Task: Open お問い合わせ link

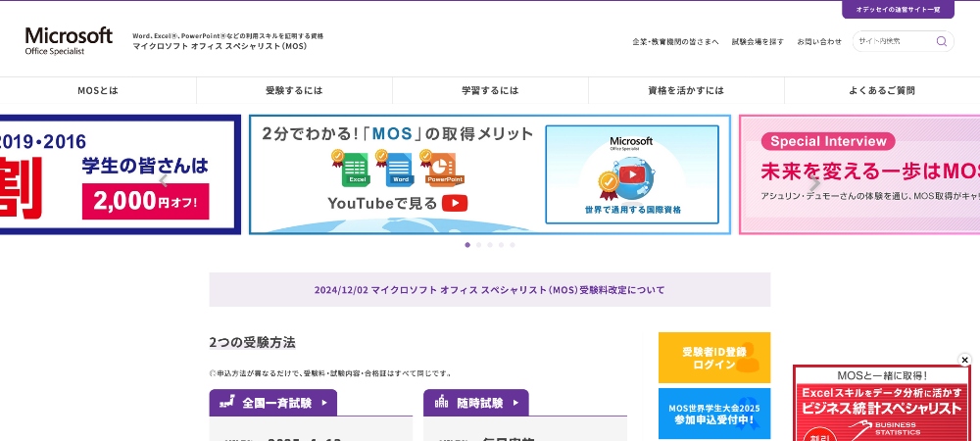Action: (x=819, y=42)
